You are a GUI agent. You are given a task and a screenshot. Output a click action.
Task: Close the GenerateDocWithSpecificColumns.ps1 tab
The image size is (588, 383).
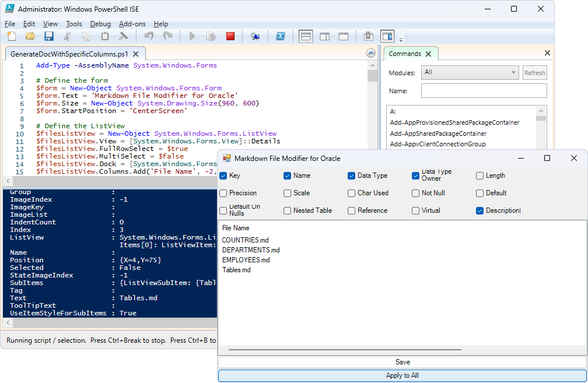click(x=136, y=54)
